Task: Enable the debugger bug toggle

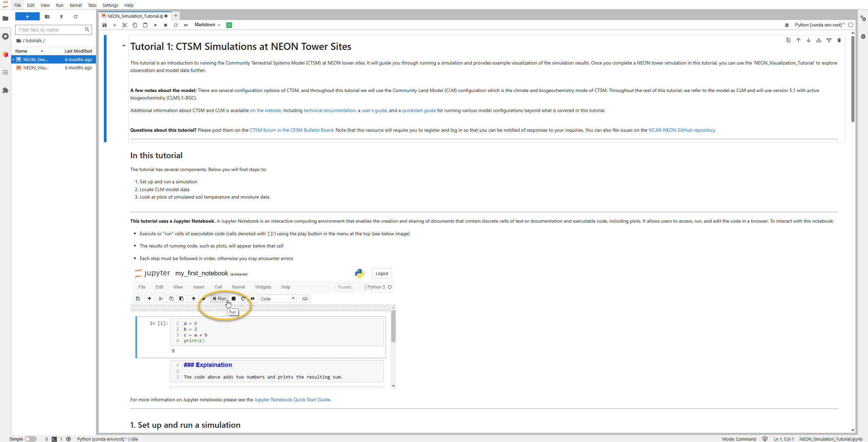Action: [787, 25]
